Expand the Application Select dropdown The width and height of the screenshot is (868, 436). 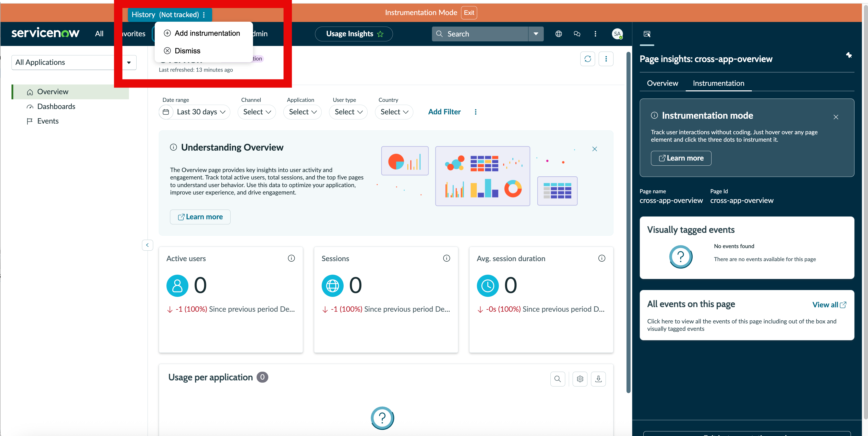click(x=303, y=112)
